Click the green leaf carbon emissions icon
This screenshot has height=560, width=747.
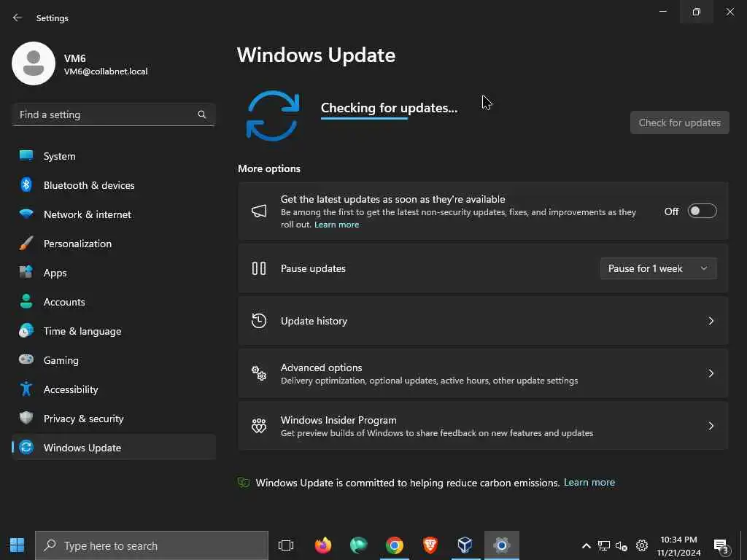point(244,483)
